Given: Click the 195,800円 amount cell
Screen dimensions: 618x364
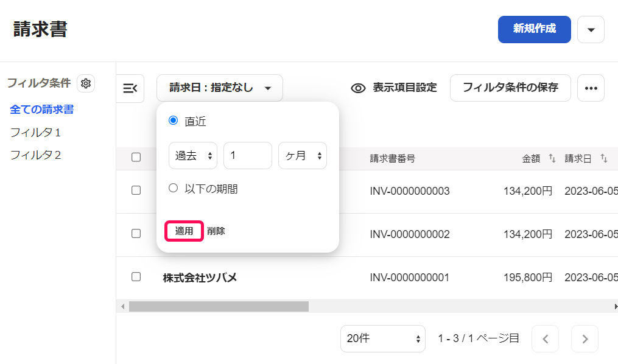Looking at the screenshot, I should tap(528, 278).
